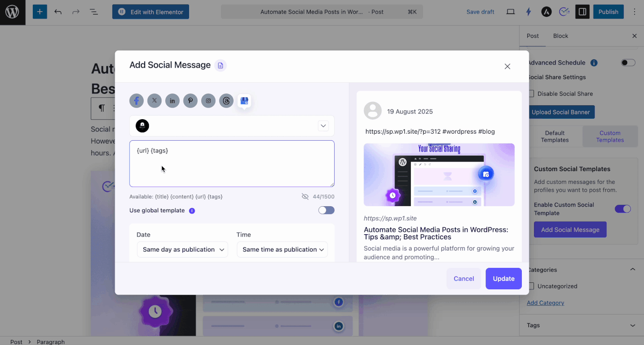Click the Upload Social Banner button

pyautogui.click(x=561, y=112)
